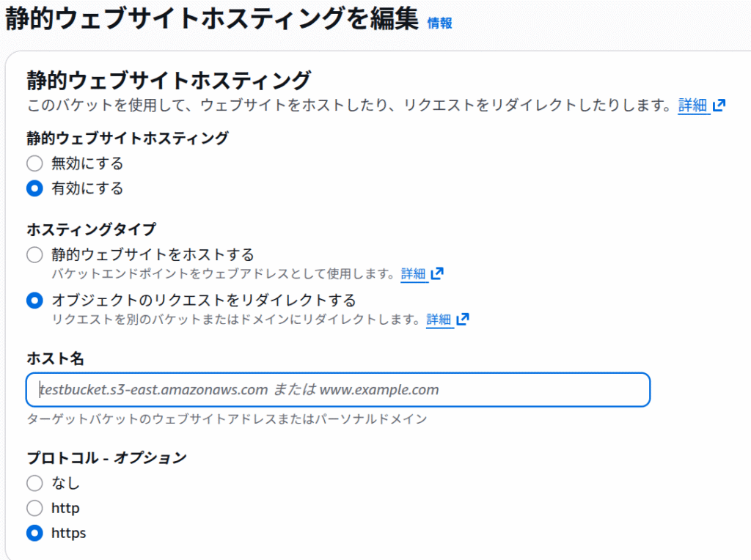Focus the ホスト名 text input field
The width and height of the screenshot is (751, 560).
click(338, 390)
